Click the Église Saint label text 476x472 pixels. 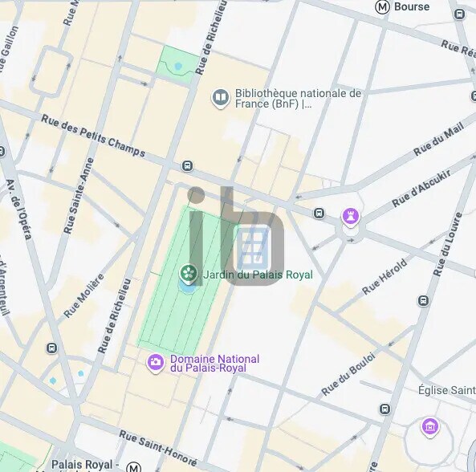click(447, 390)
